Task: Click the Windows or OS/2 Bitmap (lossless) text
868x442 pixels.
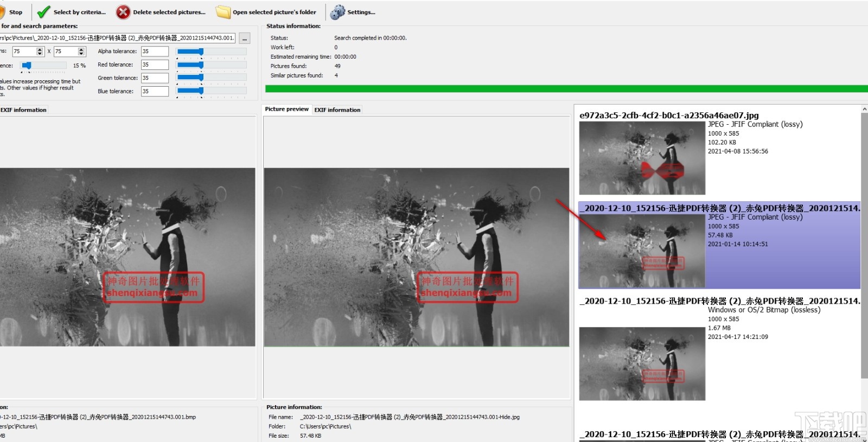Action: 764,310
